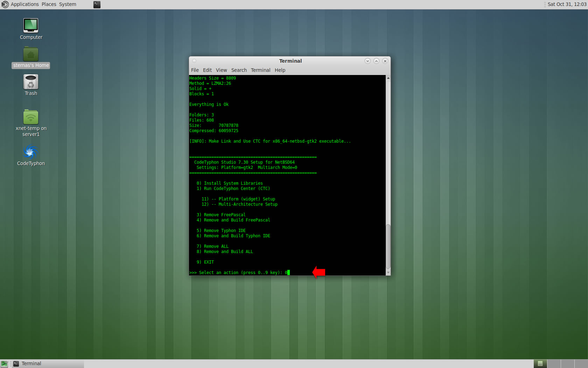Click the 'Blocks = 1' line

tap(202, 94)
